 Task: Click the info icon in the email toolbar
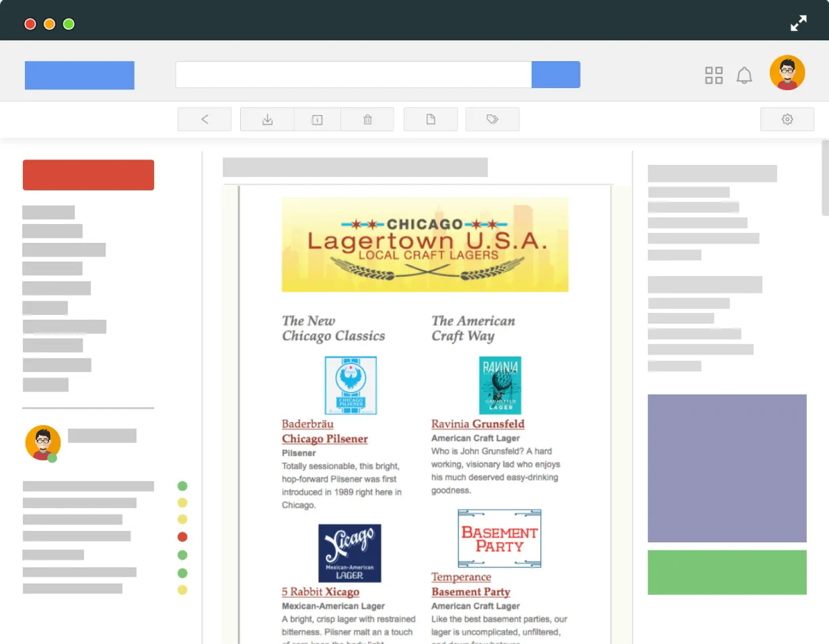coord(317,119)
